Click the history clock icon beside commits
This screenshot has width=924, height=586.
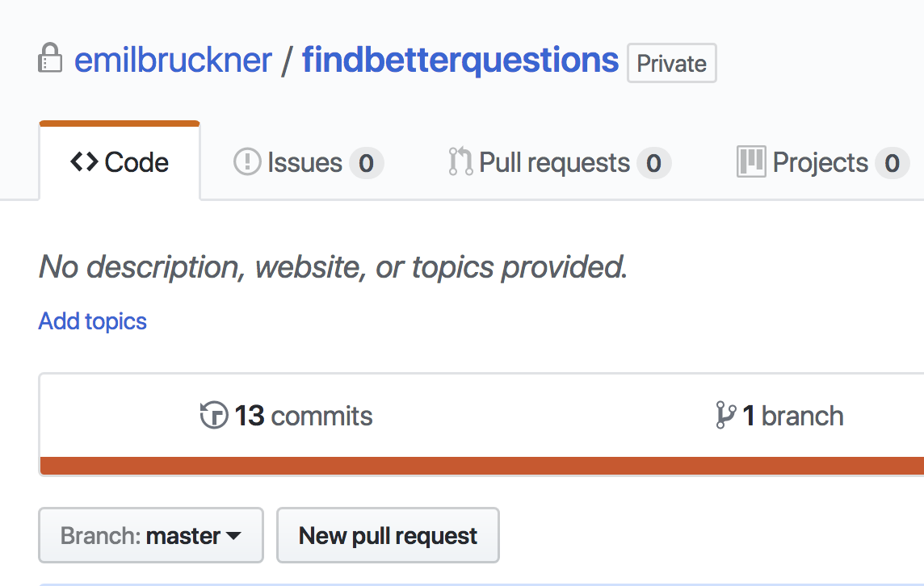(214, 416)
